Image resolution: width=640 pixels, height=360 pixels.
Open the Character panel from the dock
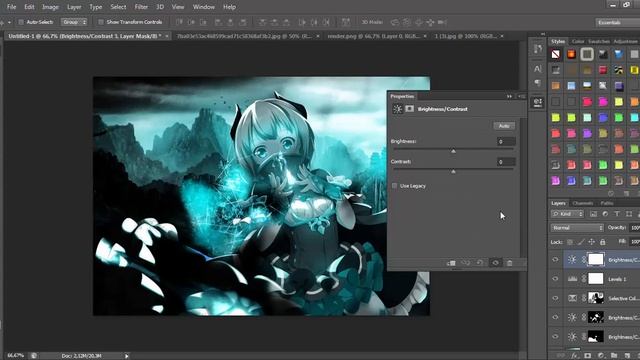pyautogui.click(x=538, y=69)
